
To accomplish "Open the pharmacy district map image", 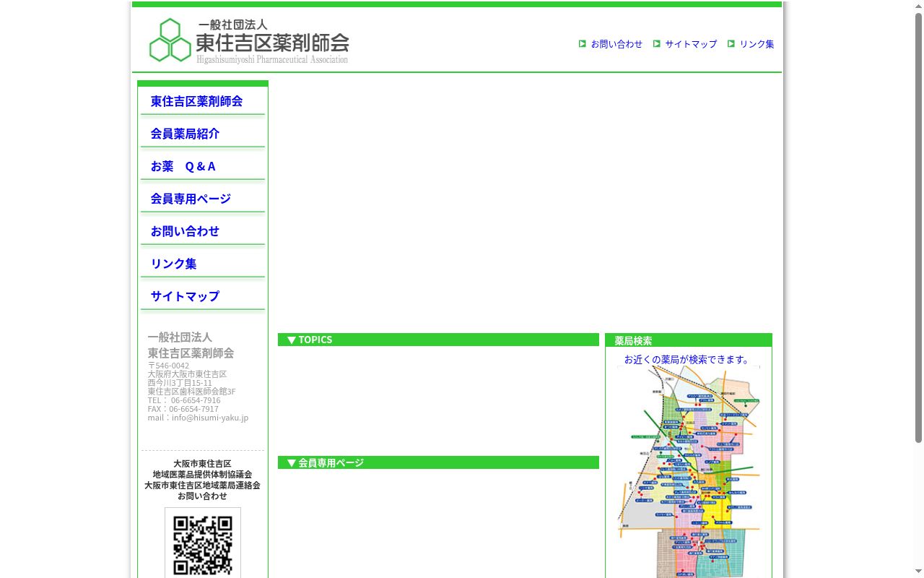I will tap(689, 471).
